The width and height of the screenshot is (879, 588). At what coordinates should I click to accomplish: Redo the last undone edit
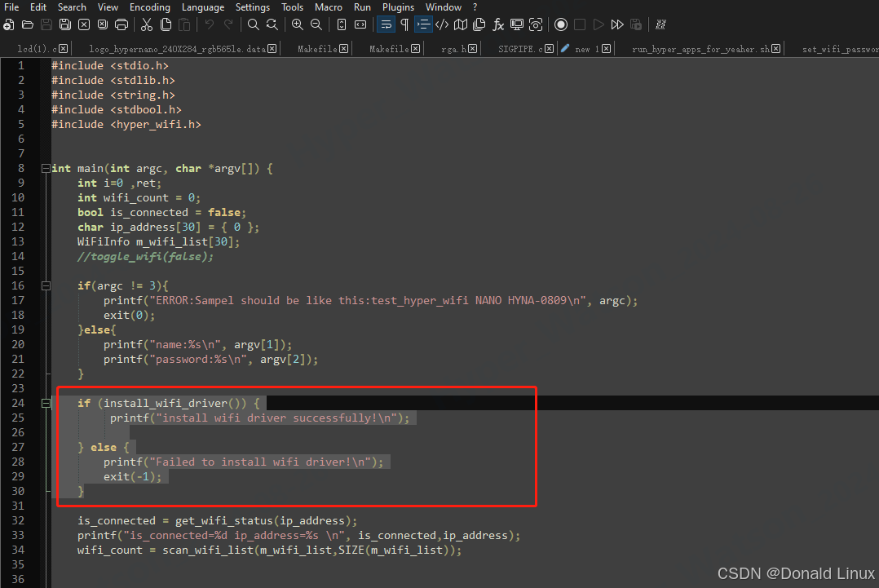click(x=228, y=24)
